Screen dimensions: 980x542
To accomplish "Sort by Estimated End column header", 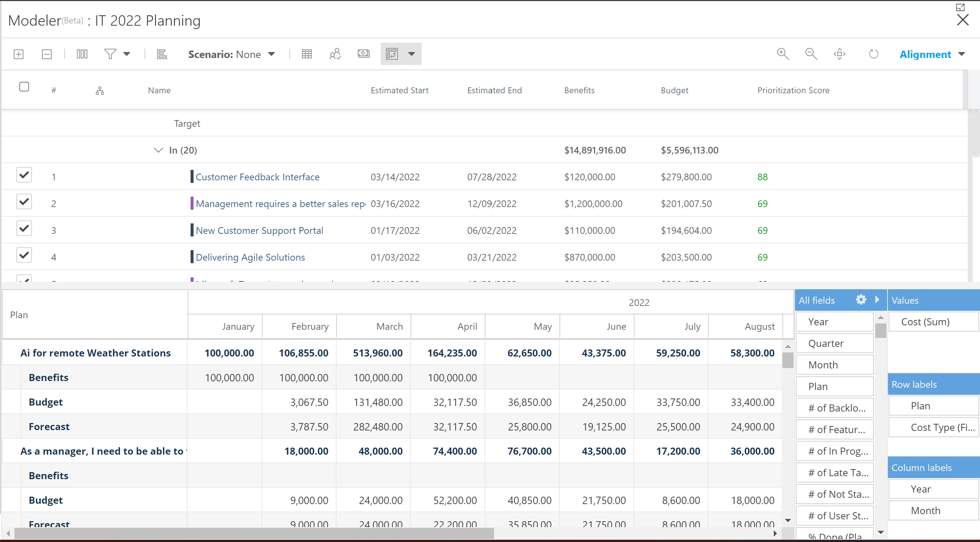I will click(494, 91).
